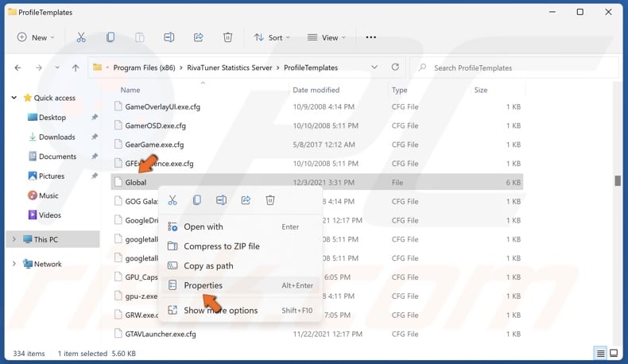Open the View dropdown menu
628x364 pixels.
tap(326, 37)
